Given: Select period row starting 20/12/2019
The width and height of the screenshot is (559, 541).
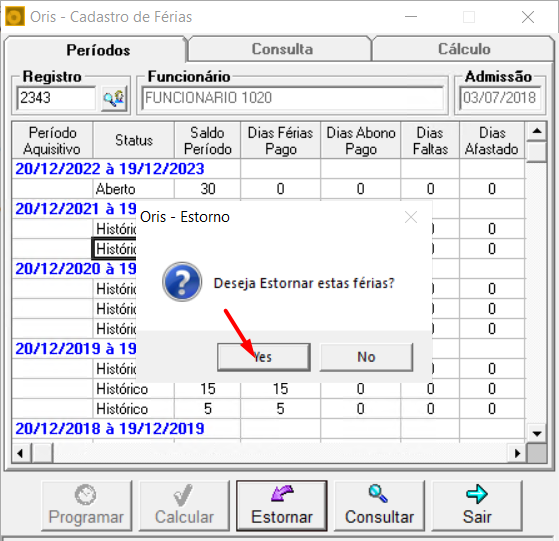Looking at the screenshot, I should pyautogui.click(x=76, y=349).
